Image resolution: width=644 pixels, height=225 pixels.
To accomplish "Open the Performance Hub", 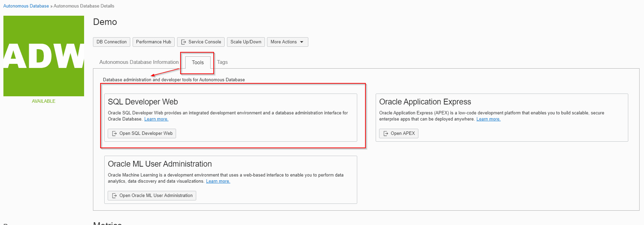I will (153, 42).
